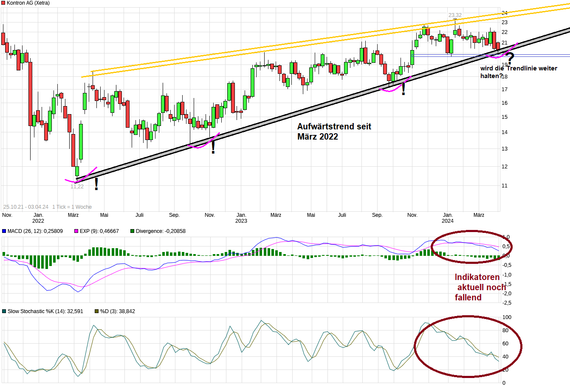This screenshot has height=392, width=570.
Task: Click the exclamation mark below the March 2022 low
Action: click(x=96, y=183)
